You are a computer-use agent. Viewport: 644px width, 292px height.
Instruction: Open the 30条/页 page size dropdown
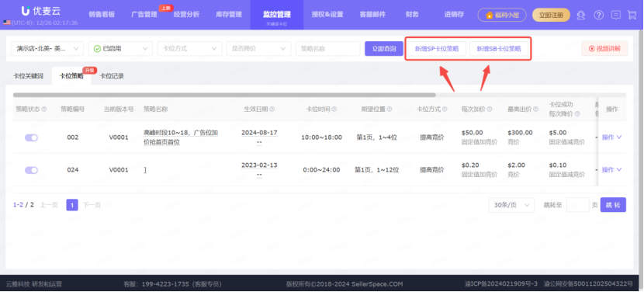pyautogui.click(x=511, y=205)
